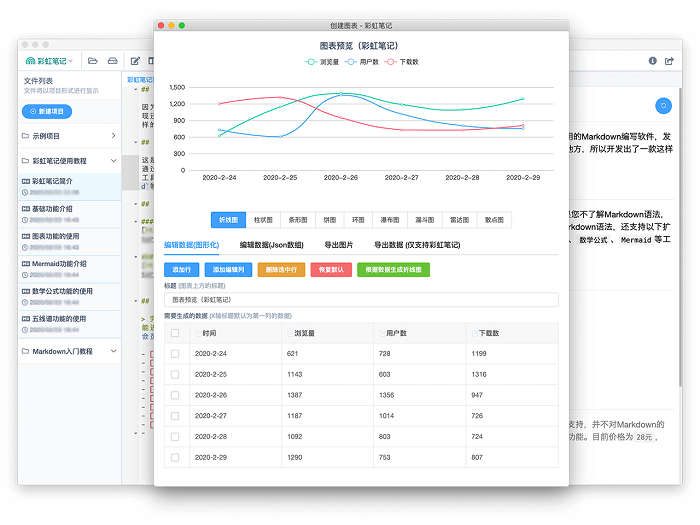Screen dimensions: 700x525
Task: Click the info icon in top-right toolbar
Action: tap(653, 61)
